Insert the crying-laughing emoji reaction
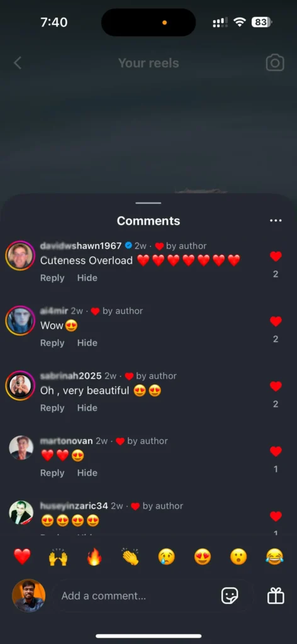Image resolution: width=297 pixels, height=644 pixels. pyautogui.click(x=274, y=557)
